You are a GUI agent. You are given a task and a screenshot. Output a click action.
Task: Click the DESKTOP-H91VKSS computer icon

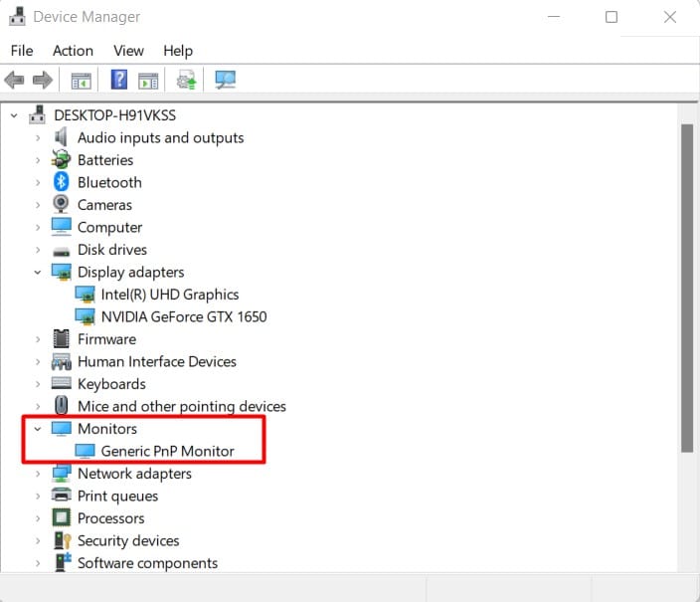(37, 114)
